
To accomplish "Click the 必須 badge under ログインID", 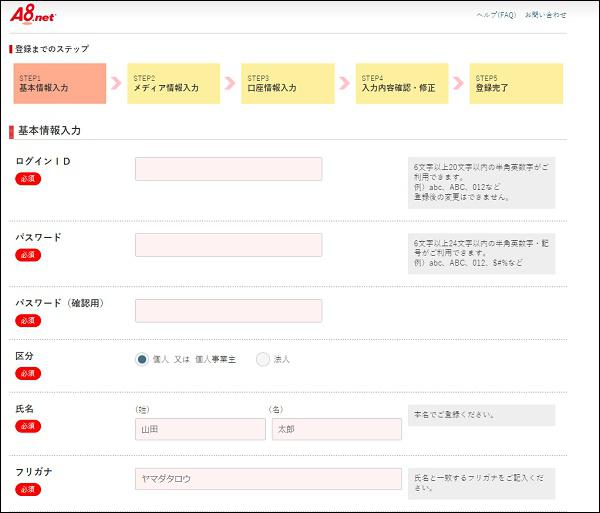I will [x=28, y=179].
